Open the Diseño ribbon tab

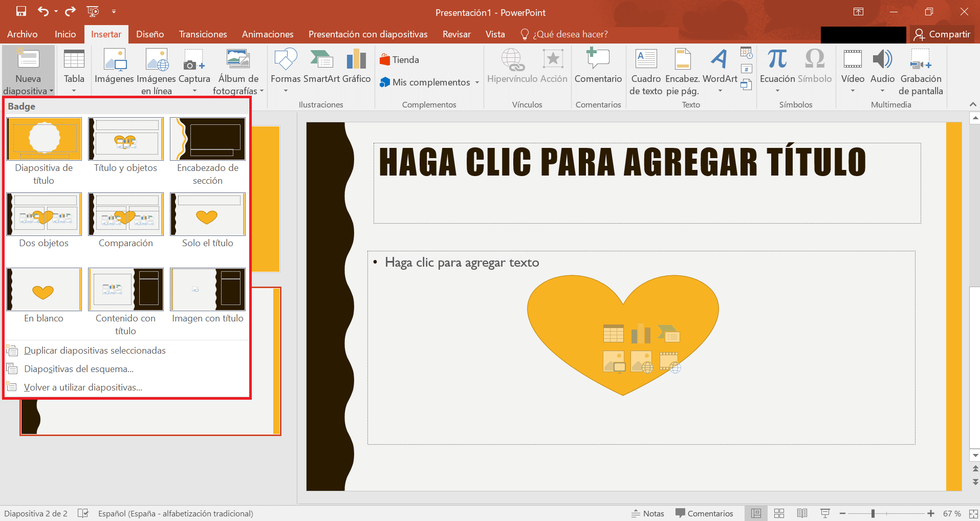pyautogui.click(x=149, y=34)
